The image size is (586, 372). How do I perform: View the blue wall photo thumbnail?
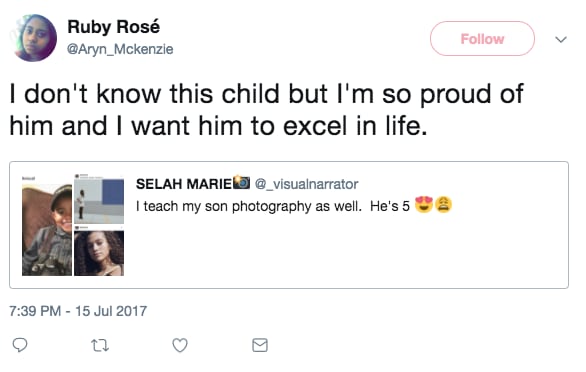(x=99, y=201)
